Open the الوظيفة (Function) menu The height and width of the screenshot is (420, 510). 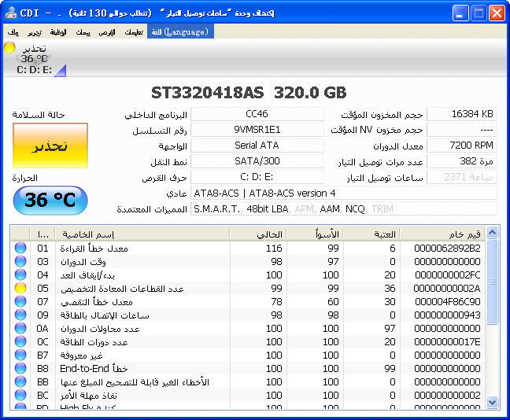(58, 32)
